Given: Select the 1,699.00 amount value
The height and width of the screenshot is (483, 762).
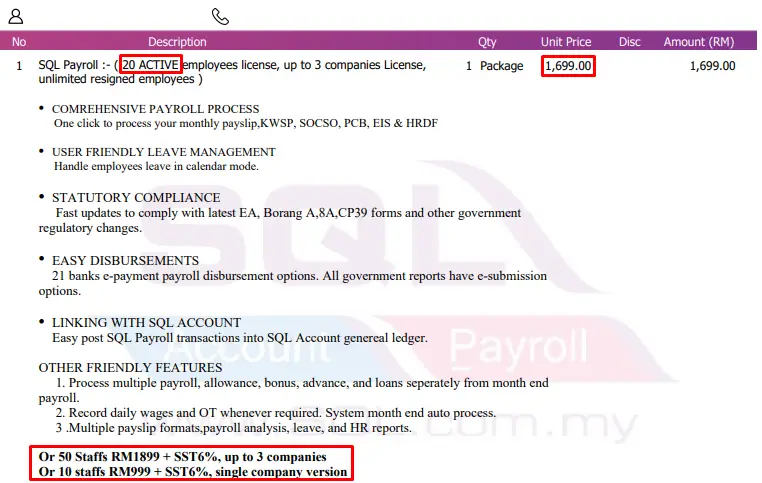Looking at the screenshot, I should pyautogui.click(x=712, y=66).
